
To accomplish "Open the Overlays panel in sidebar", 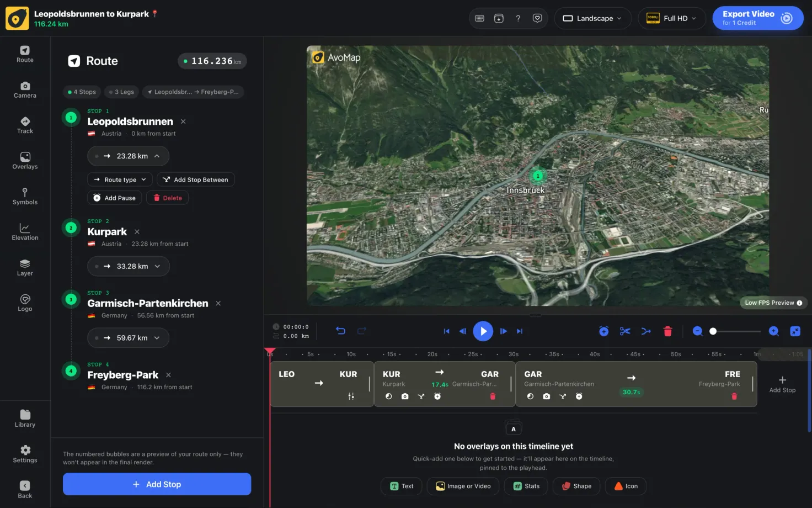I will [25, 161].
